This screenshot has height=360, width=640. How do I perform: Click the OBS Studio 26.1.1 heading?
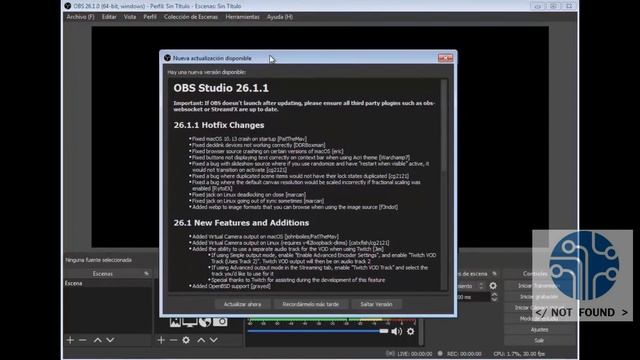pos(221,88)
